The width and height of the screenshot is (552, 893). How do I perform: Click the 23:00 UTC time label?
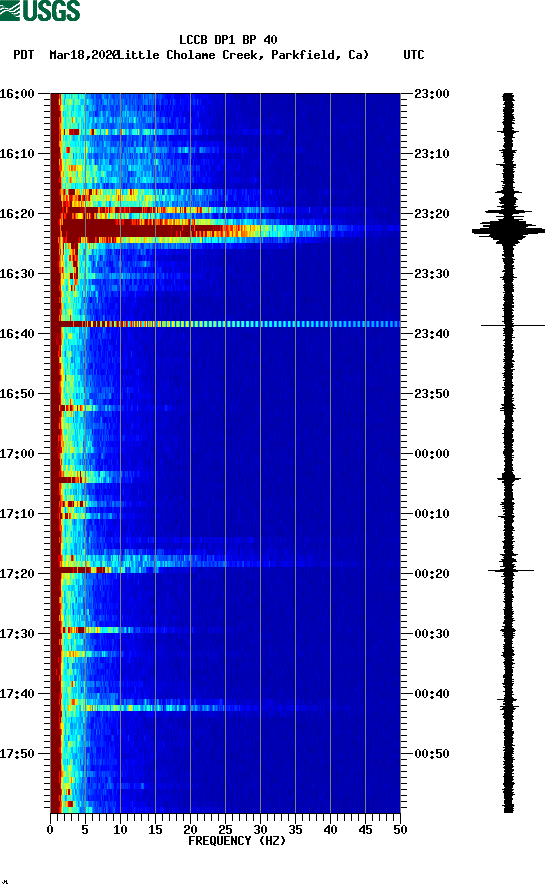[x=432, y=93]
